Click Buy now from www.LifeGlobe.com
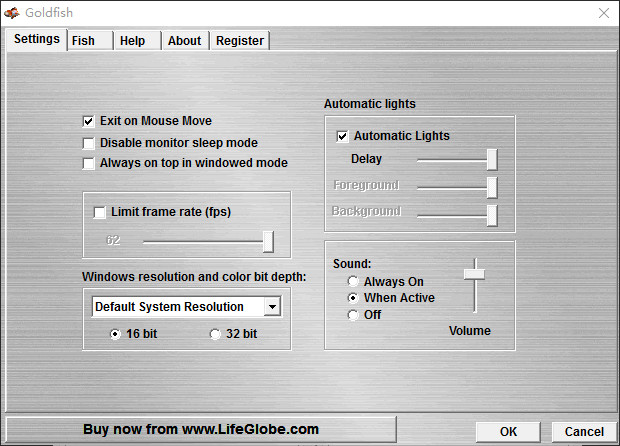This screenshot has width=620, height=446. 201,430
